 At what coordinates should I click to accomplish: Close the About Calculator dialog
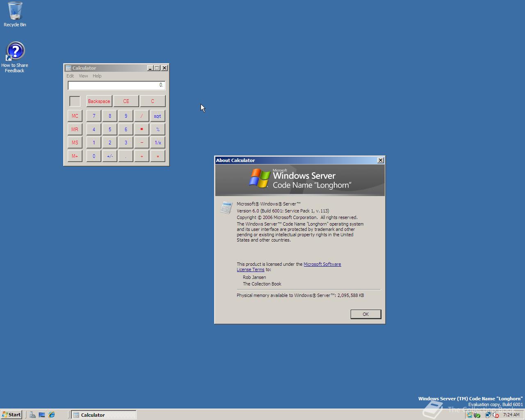pyautogui.click(x=381, y=160)
